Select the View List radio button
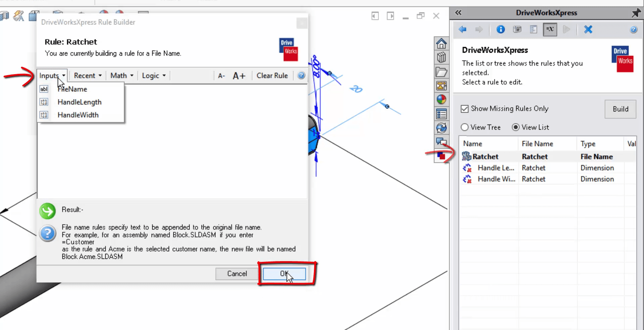Viewport: 644px width, 330px height. (516, 127)
